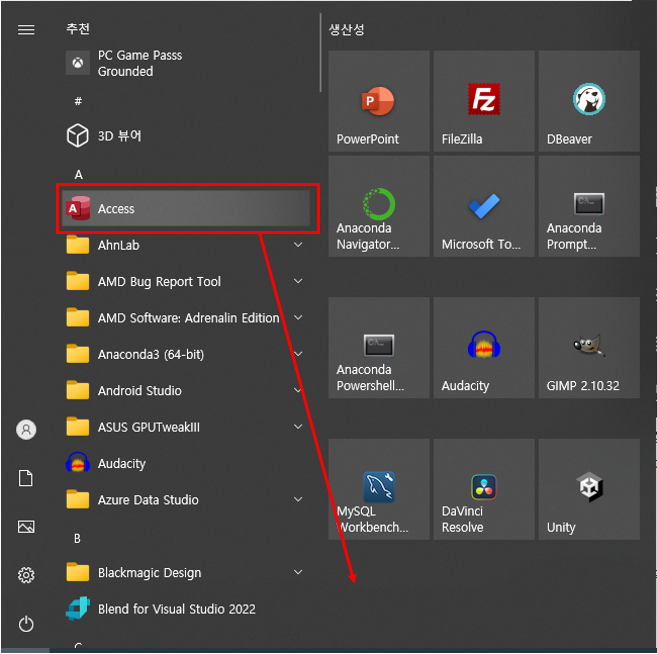Screen dimensions: 657x654
Task: Select the Azure Data Studio folder icon
Action: (x=78, y=499)
